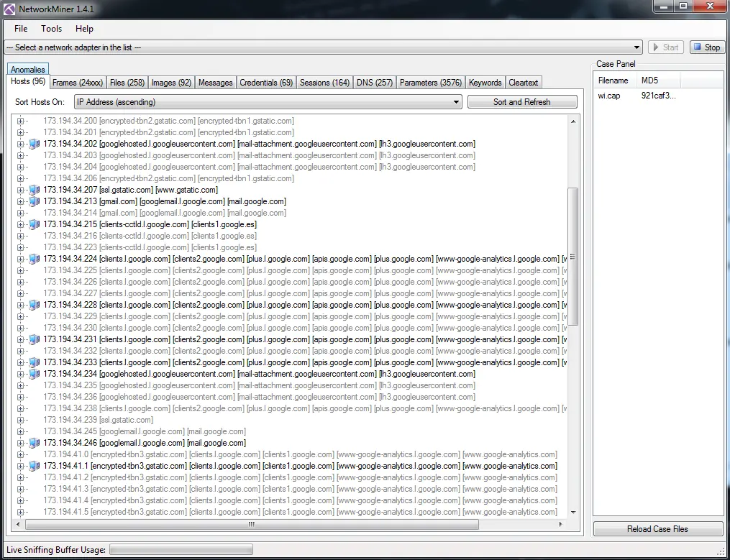Expand the 173.194.34.202 host node

(x=20, y=144)
